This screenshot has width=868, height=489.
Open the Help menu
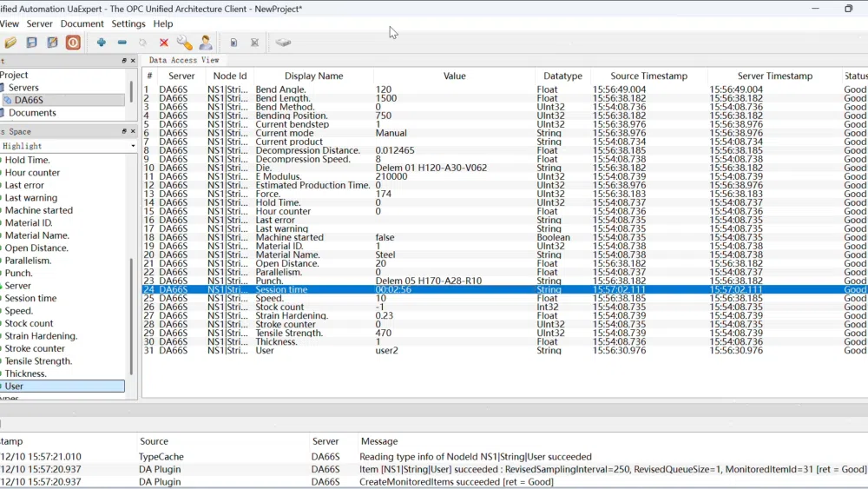pyautogui.click(x=163, y=23)
